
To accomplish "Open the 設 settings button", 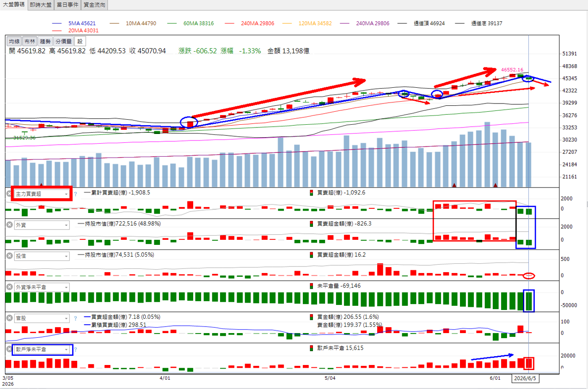I will (x=80, y=41).
